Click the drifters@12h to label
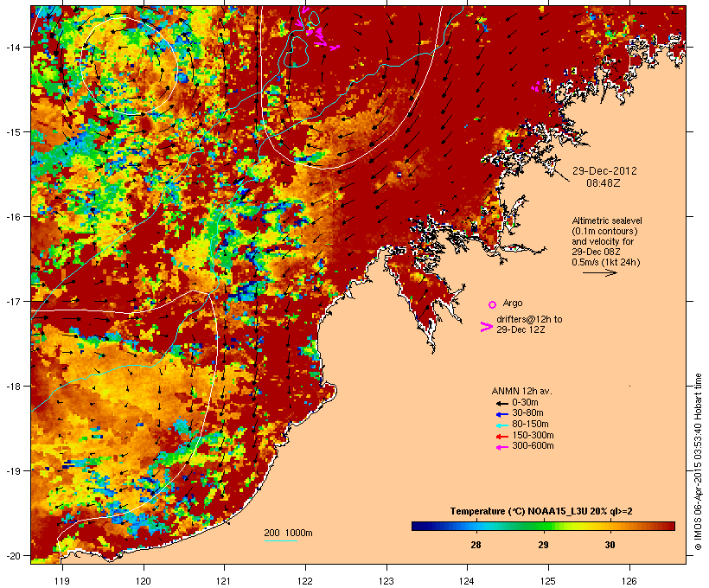This screenshot has height=588, width=709. tap(529, 319)
